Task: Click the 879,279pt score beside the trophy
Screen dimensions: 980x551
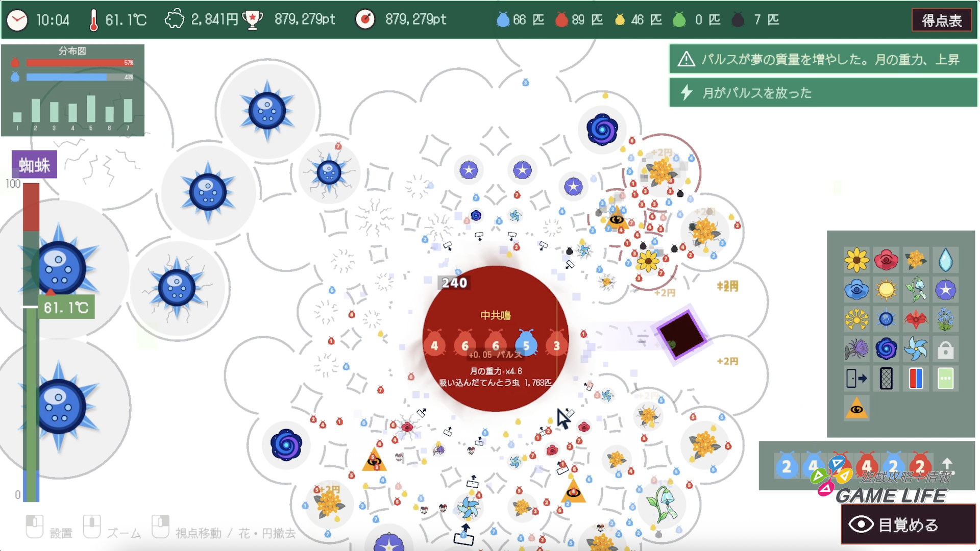Action: tap(305, 19)
